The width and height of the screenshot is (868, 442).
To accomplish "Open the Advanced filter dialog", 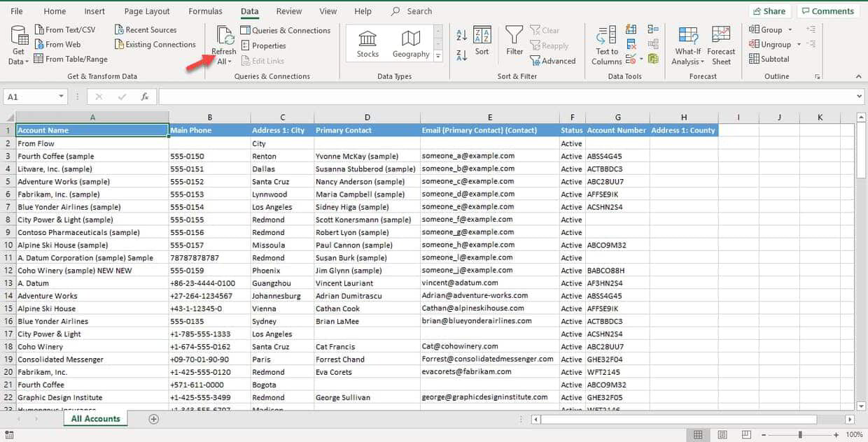I will 554,61.
